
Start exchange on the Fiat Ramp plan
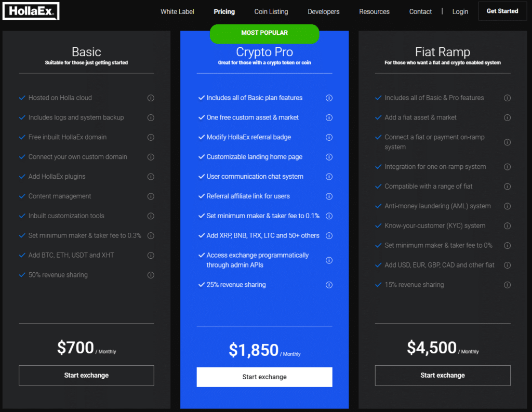point(442,375)
